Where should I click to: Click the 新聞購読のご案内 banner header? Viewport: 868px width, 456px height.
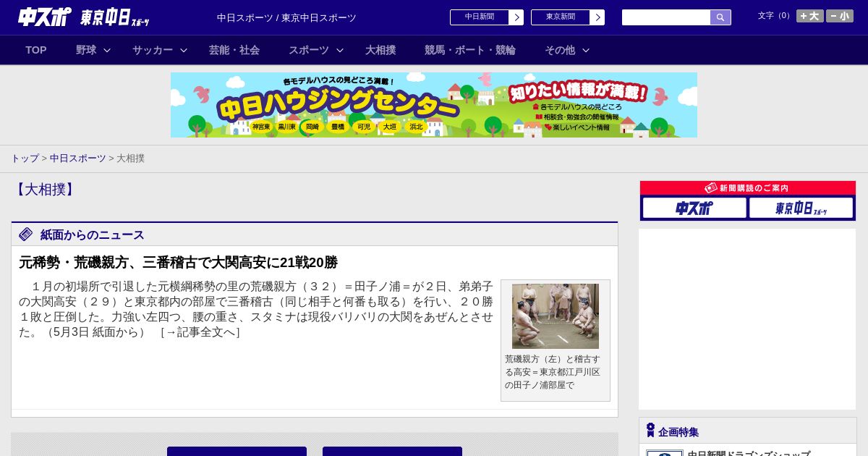click(x=748, y=188)
